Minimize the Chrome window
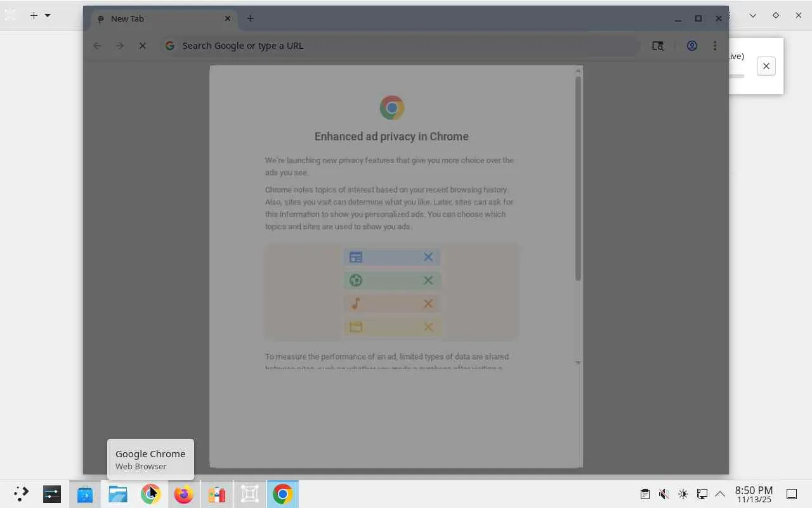The height and width of the screenshot is (508, 812). 678,18
